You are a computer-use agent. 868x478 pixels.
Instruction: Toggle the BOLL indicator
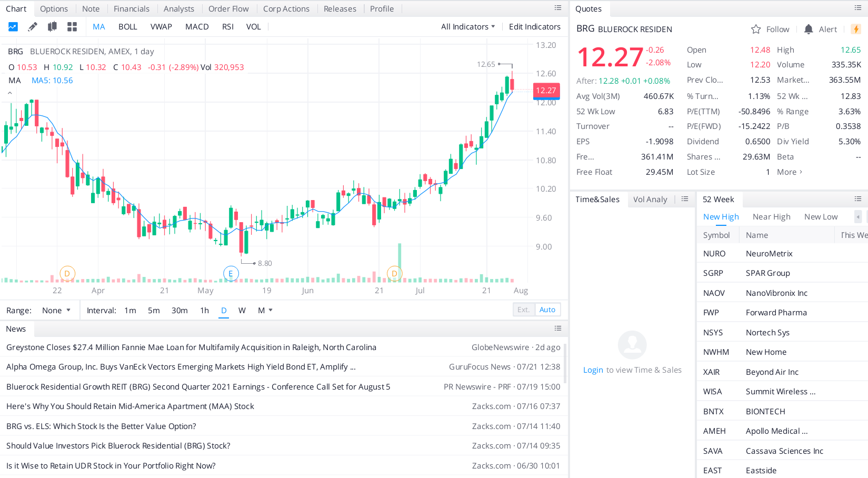click(128, 27)
